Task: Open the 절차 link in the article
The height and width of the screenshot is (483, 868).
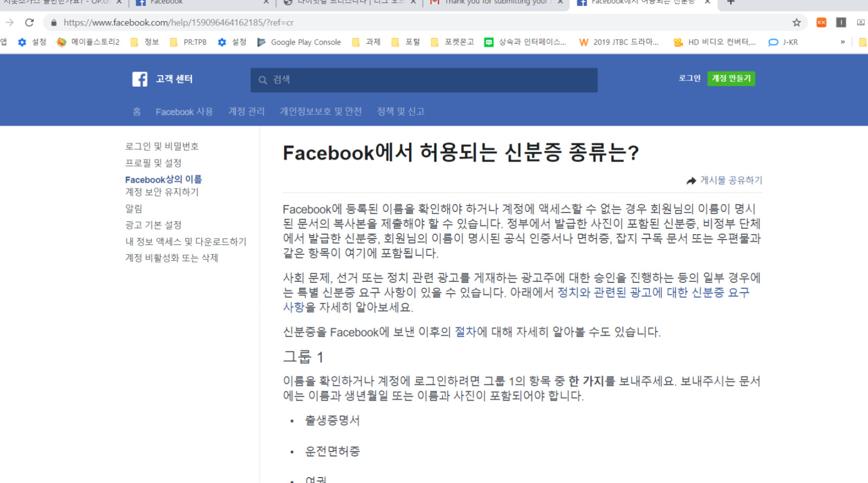Action: pos(465,332)
